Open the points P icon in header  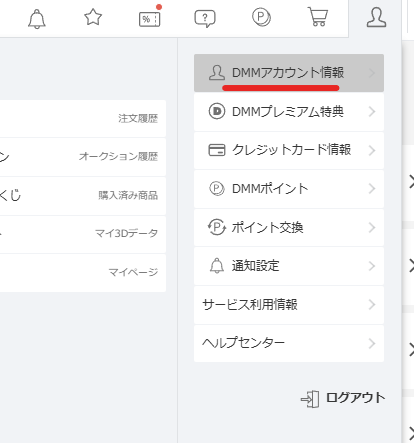(x=261, y=17)
